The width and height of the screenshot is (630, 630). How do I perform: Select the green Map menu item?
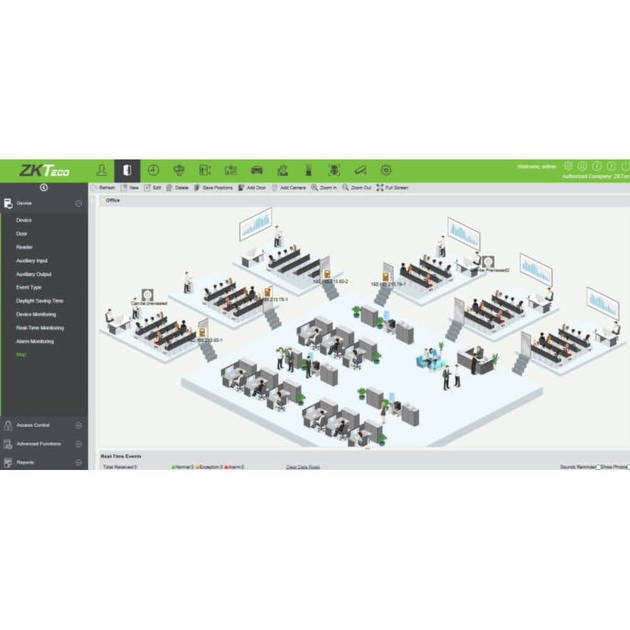click(x=21, y=355)
